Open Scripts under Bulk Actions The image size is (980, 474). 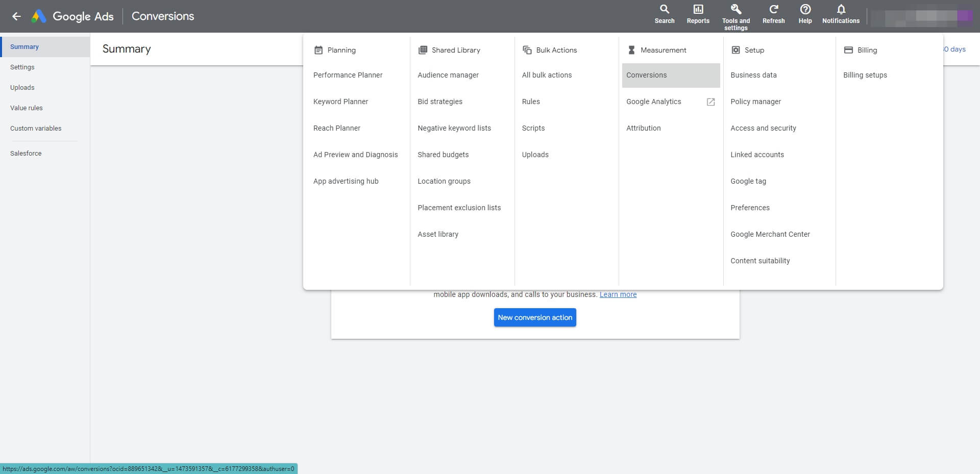point(533,128)
